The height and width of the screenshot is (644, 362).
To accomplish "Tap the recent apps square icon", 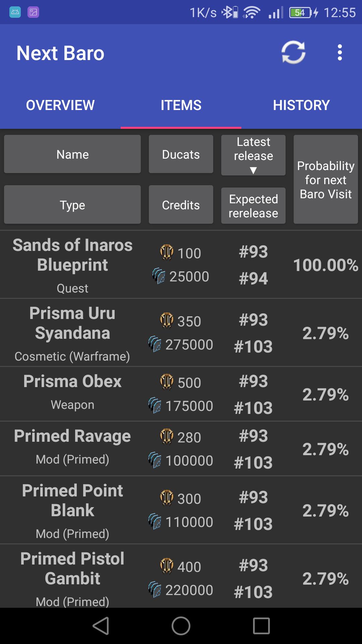I will (x=261, y=626).
